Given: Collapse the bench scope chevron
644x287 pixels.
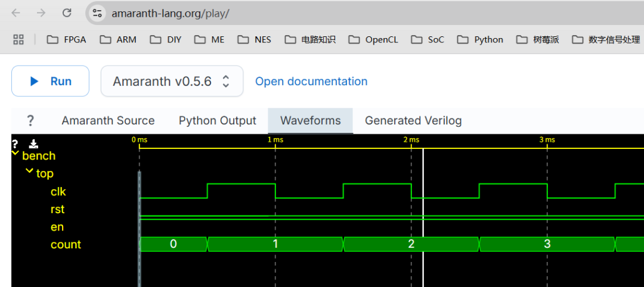Looking at the screenshot, I should [x=15, y=154].
